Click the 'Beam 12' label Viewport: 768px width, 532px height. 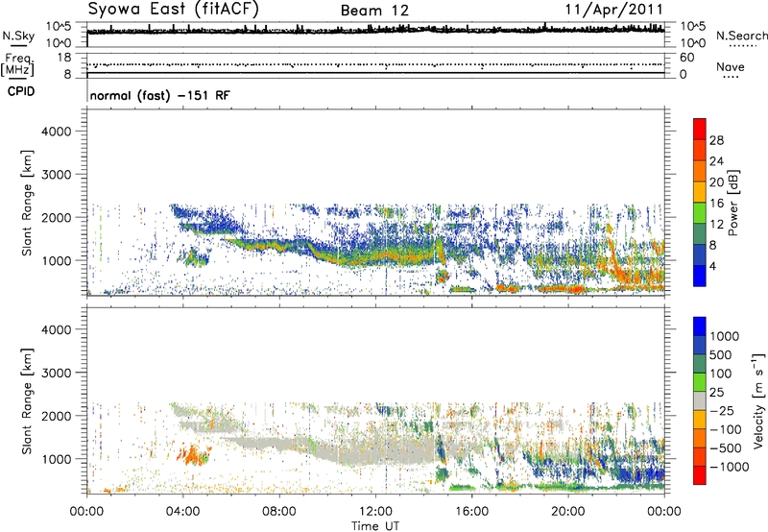(374, 11)
